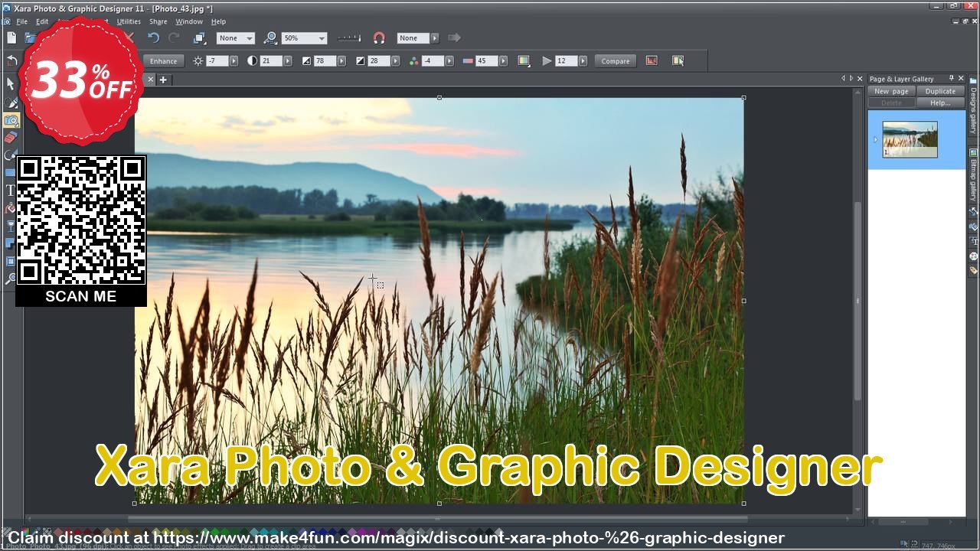Select the Freehand and Brush tool
The height and width of the screenshot is (551, 980).
(x=11, y=103)
